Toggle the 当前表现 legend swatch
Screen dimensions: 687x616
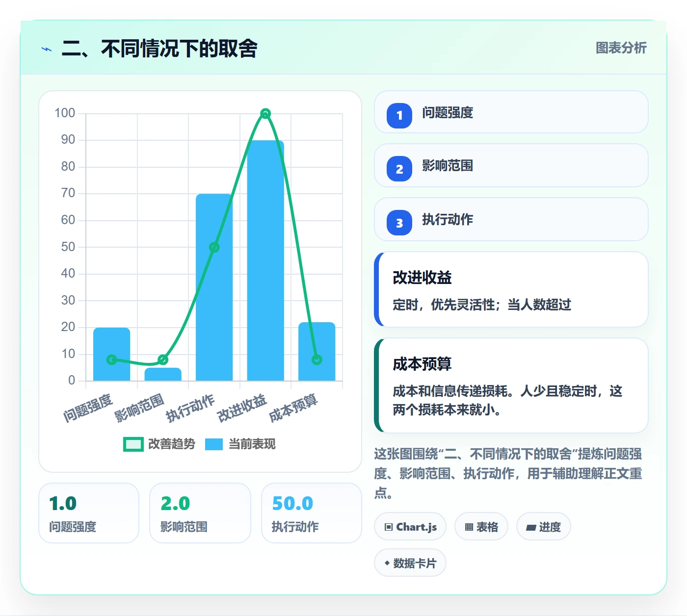(214, 444)
